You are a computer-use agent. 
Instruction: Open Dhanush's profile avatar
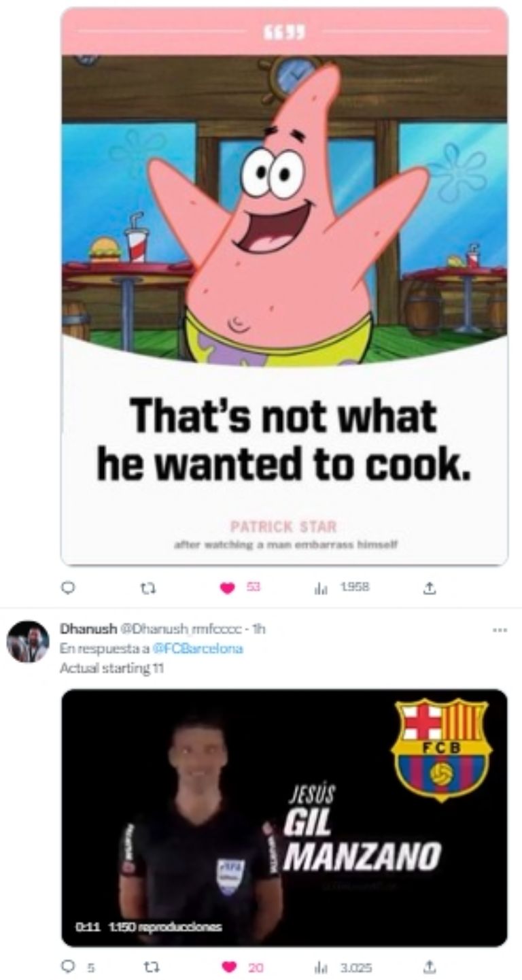(28, 641)
